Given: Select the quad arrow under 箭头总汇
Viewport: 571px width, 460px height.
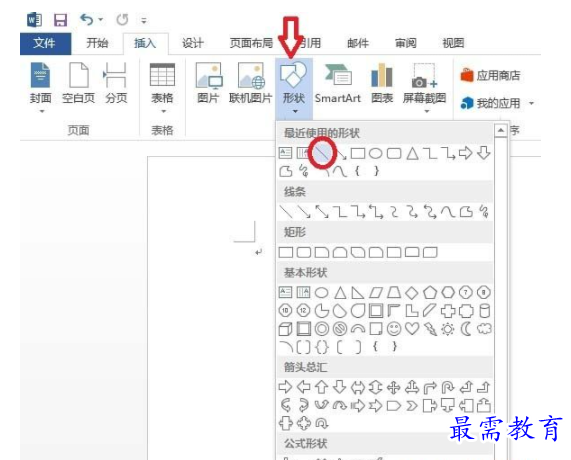Looking at the screenshot, I should pos(394,387).
